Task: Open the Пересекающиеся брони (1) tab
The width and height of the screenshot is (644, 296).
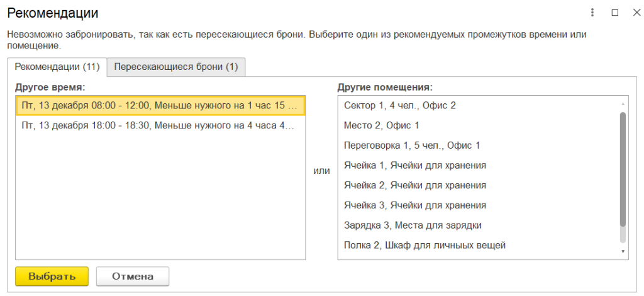Action: pyautogui.click(x=176, y=67)
